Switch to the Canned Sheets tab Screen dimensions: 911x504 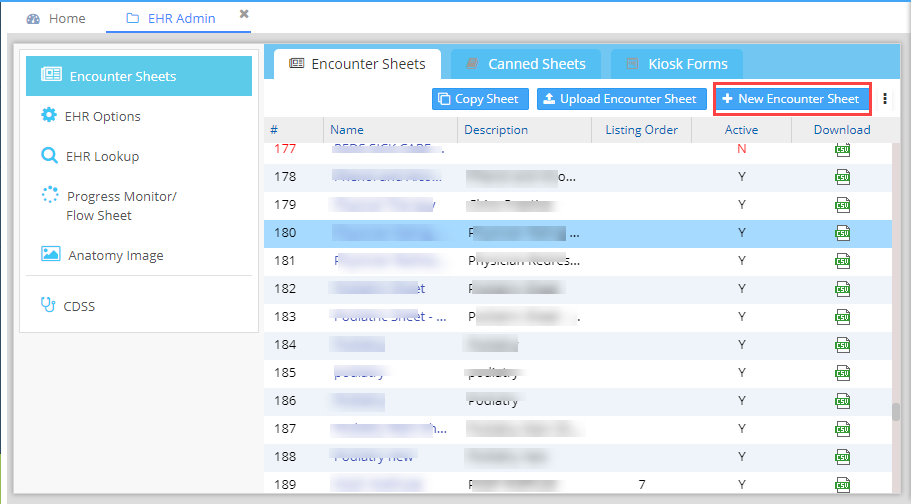527,64
